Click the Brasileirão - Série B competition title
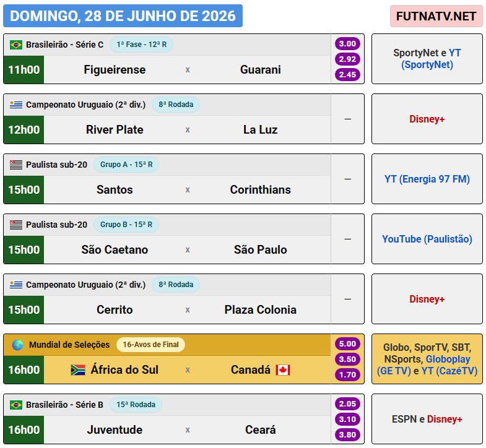The height and width of the screenshot is (448, 486). [x=64, y=405]
